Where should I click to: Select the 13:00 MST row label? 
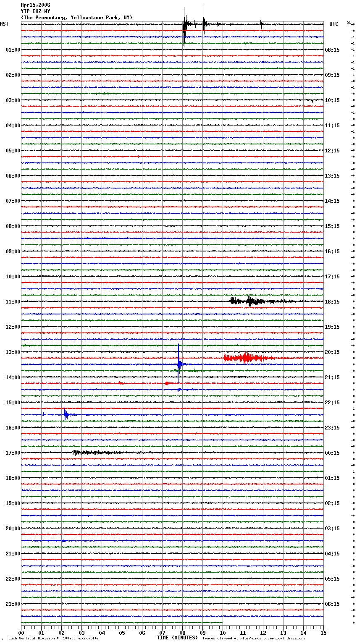pos(13,352)
